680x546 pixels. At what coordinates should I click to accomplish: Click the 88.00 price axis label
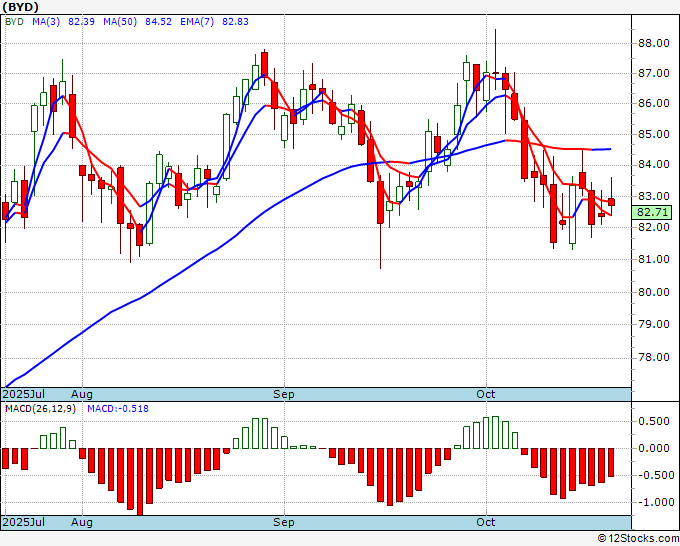pos(654,43)
